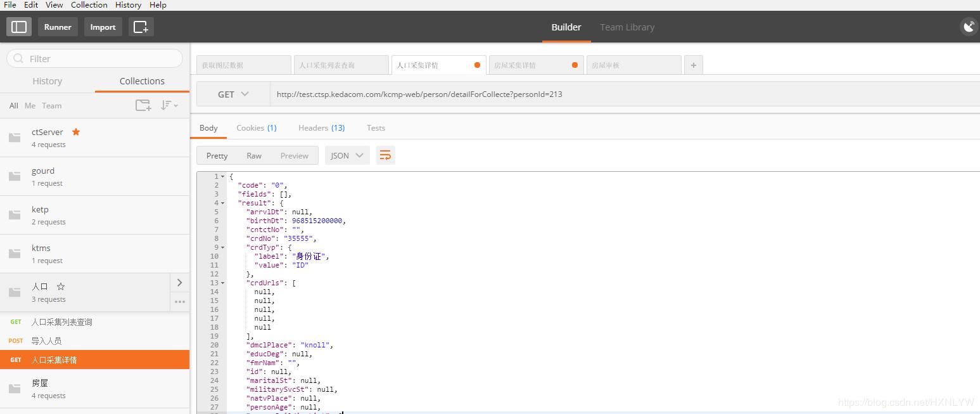Add a new request tab

(694, 65)
